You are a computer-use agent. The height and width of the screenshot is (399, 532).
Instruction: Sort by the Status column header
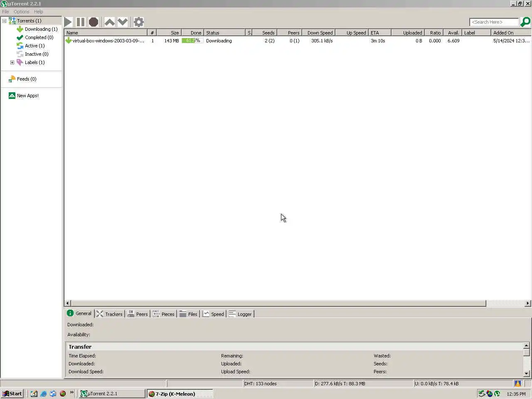click(225, 33)
